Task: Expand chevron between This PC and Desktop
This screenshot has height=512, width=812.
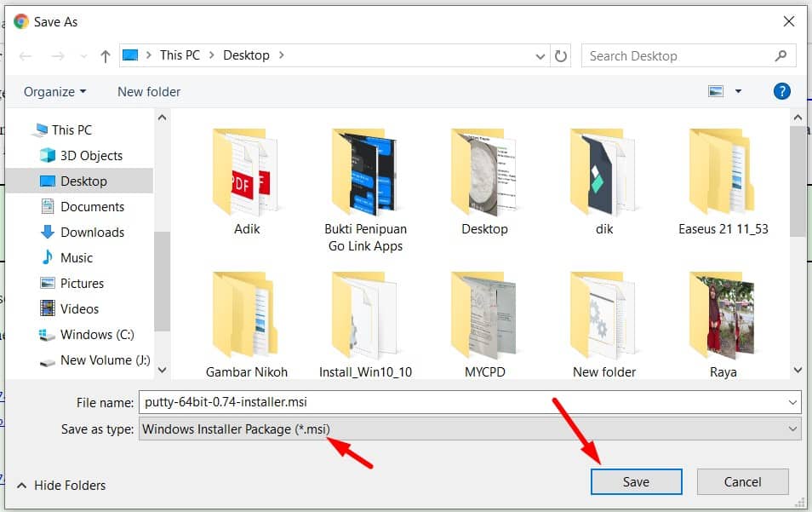Action: (x=211, y=55)
